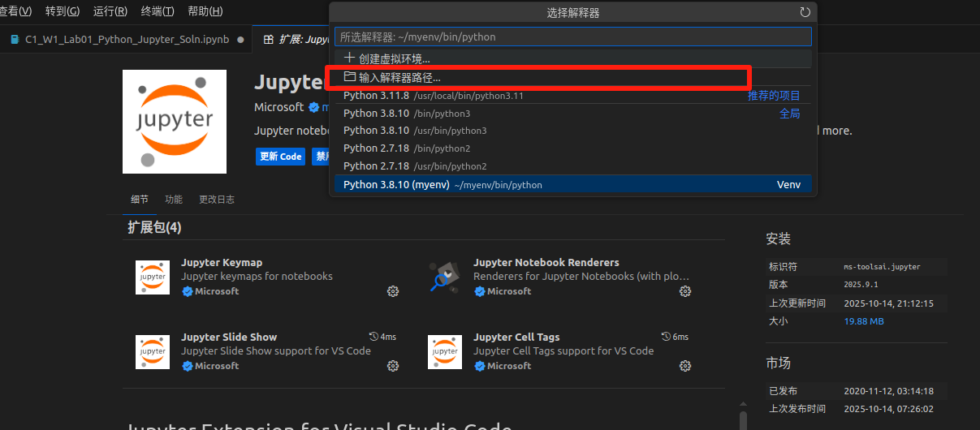Click the 安装 section heading
The height and width of the screenshot is (430, 980).
778,239
